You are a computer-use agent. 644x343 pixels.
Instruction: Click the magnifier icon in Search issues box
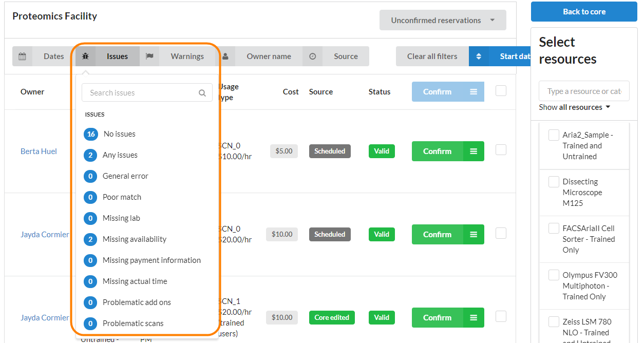click(202, 93)
